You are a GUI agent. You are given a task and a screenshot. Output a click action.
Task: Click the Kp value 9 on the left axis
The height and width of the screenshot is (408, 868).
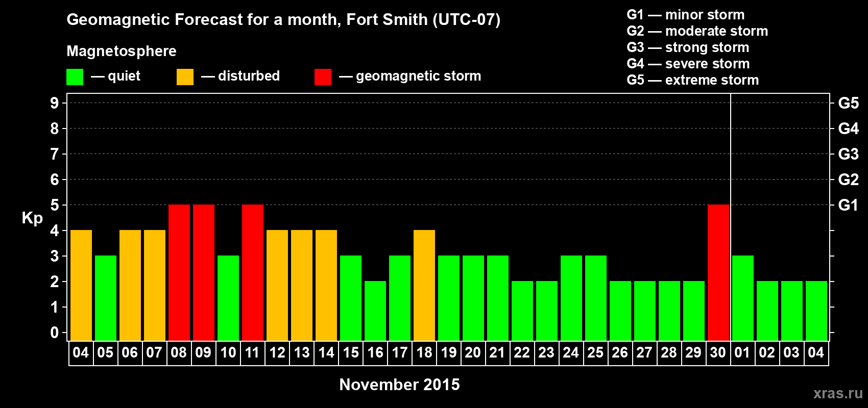(55, 103)
